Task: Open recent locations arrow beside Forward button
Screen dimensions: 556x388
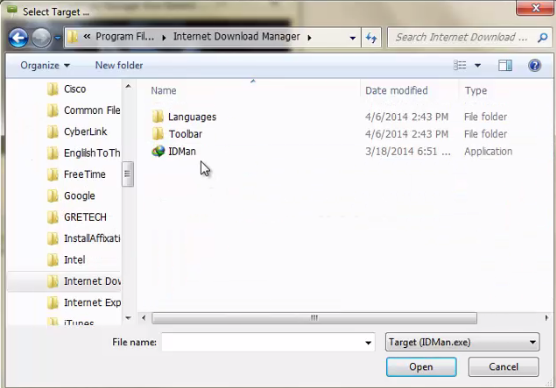Action: [x=57, y=37]
